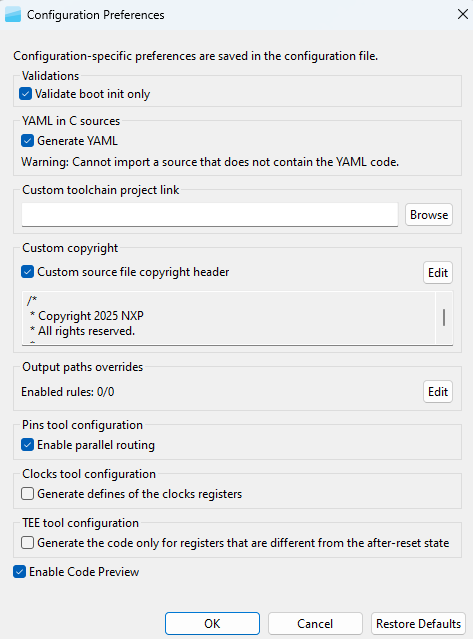The height and width of the screenshot is (639, 473).
Task: Click the Custom toolchain project link field
Action: click(x=210, y=214)
